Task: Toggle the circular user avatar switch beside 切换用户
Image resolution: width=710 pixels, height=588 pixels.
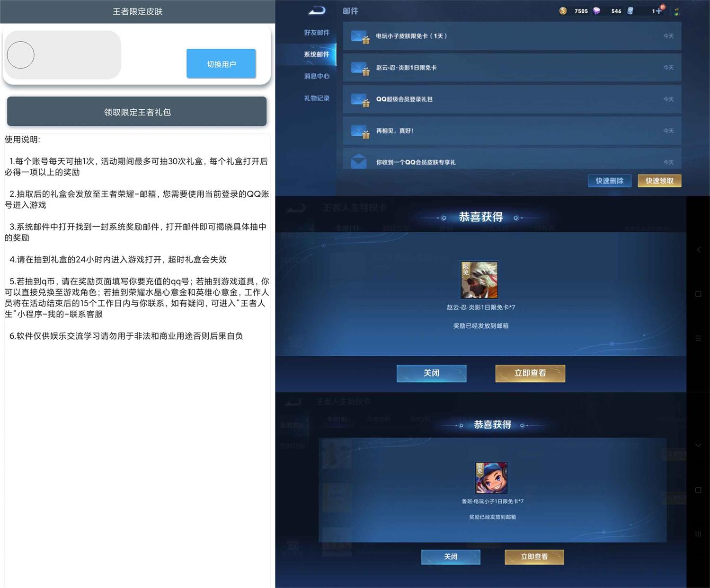Action: (21, 55)
